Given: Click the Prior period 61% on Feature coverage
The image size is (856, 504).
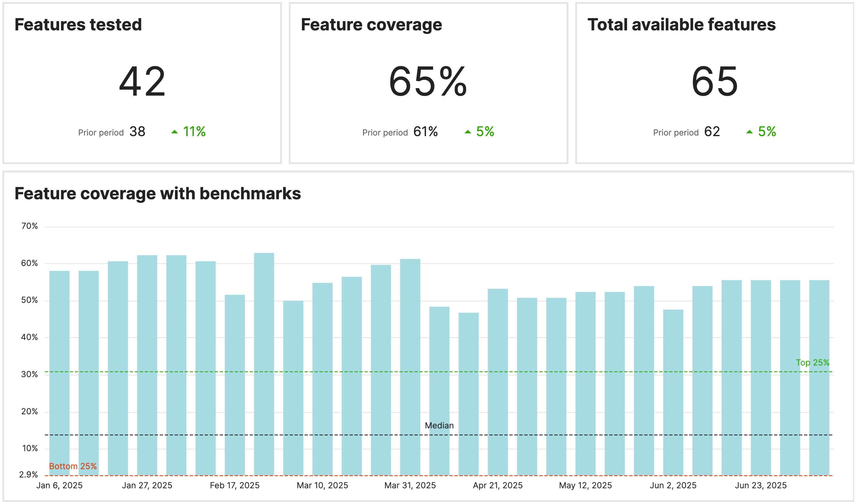Looking at the screenshot, I should pos(425,132).
